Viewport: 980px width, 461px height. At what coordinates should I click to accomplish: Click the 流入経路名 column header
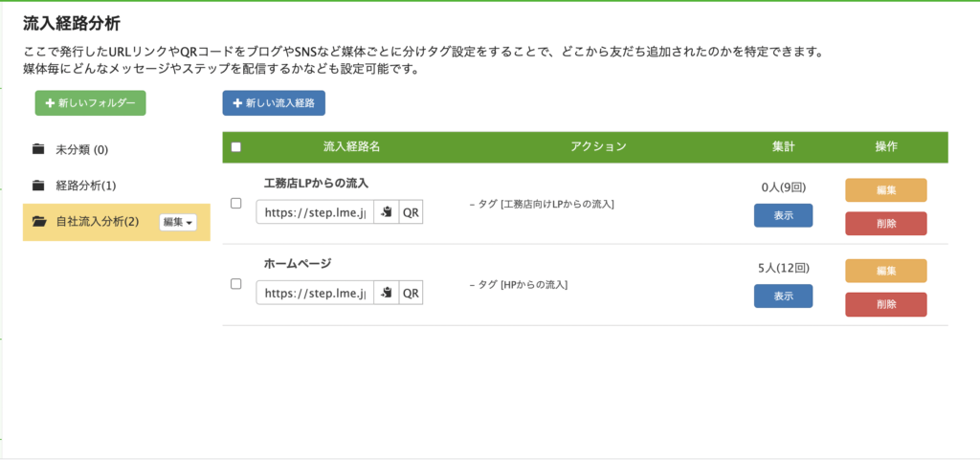click(x=351, y=147)
